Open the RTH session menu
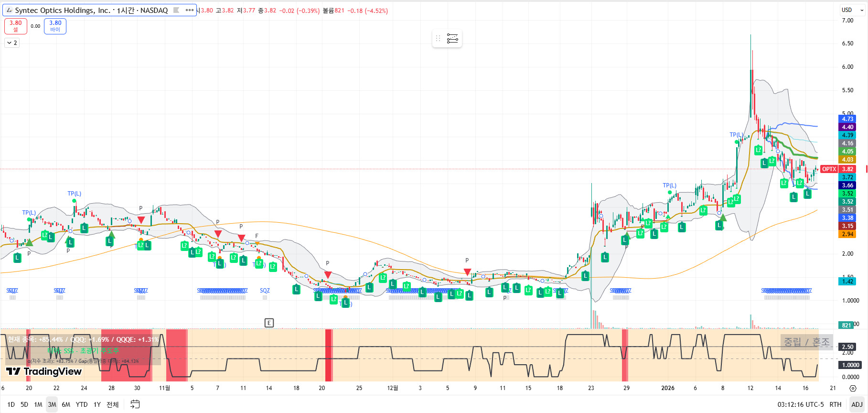Image resolution: width=868 pixels, height=413 pixels. pos(836,404)
